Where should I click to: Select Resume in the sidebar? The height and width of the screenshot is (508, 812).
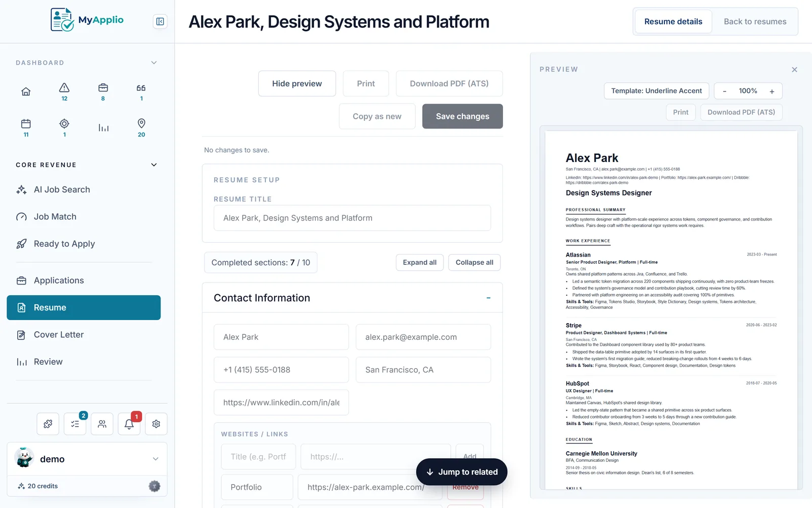click(x=84, y=307)
